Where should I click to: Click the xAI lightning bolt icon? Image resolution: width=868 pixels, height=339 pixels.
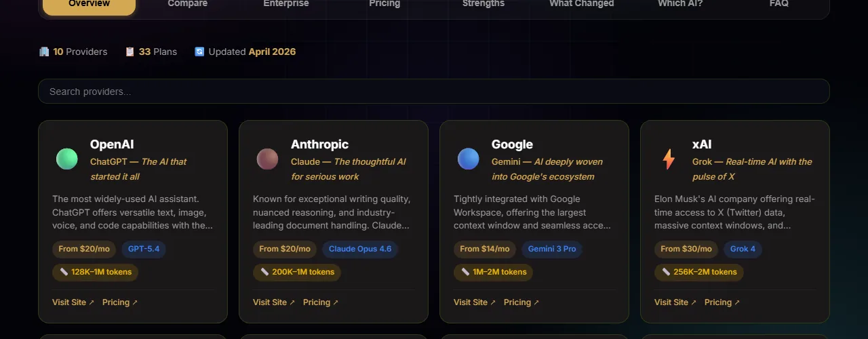click(669, 159)
